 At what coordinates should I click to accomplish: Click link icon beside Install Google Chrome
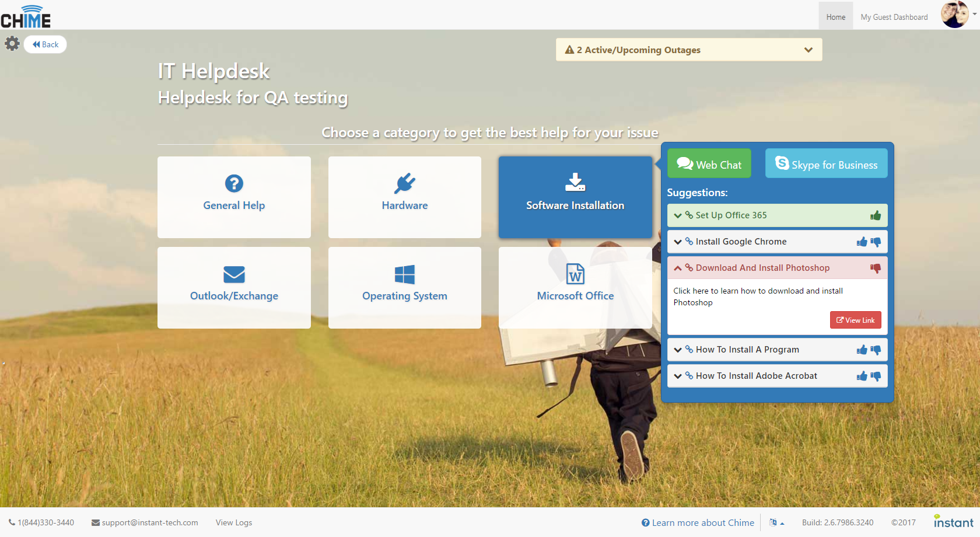point(689,241)
